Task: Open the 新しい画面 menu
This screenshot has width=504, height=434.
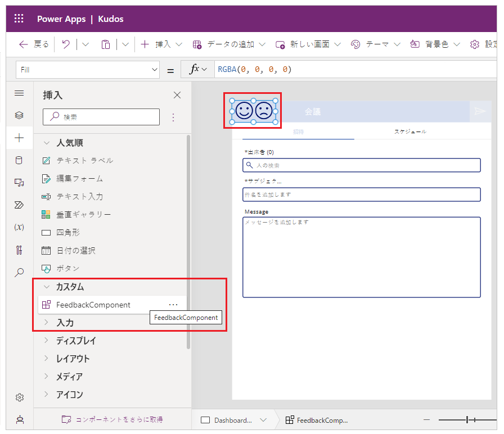Action: click(x=309, y=44)
